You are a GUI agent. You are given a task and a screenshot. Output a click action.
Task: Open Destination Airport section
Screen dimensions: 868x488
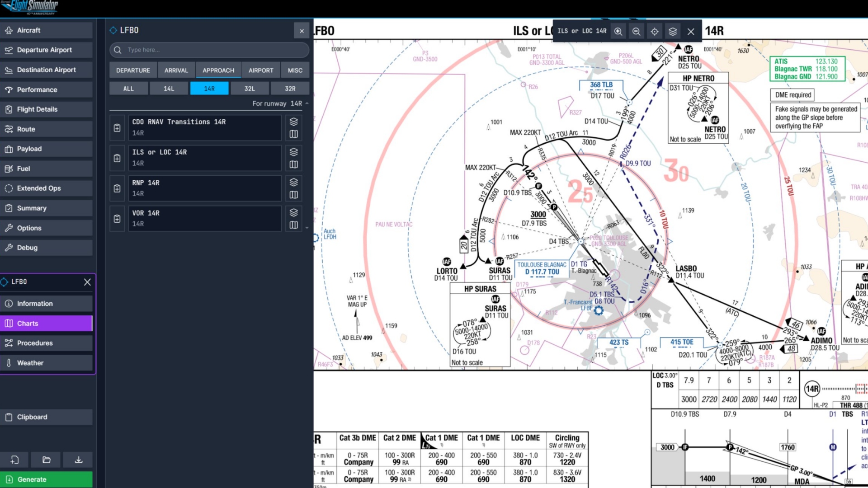[x=46, y=70]
